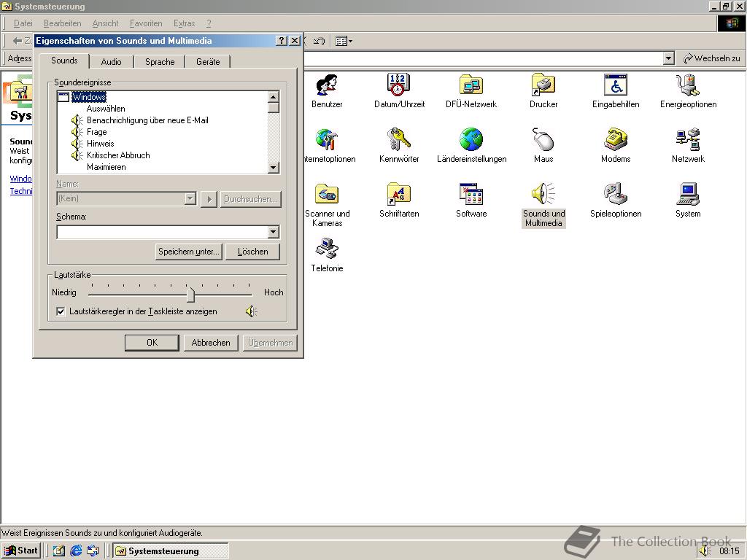Click the OK button
The width and height of the screenshot is (747, 560).
tap(152, 343)
